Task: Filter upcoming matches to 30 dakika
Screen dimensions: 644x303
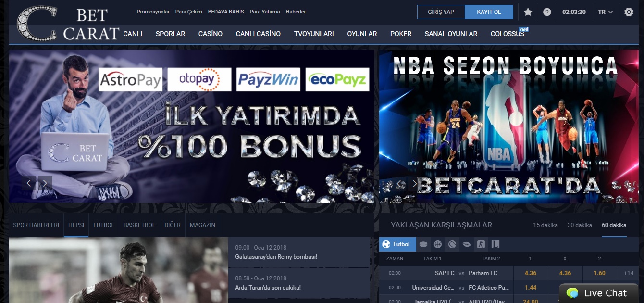Action: (x=580, y=225)
